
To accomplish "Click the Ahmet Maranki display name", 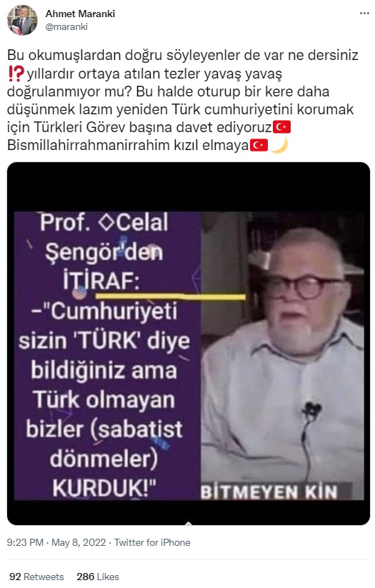I will pos(80,14).
